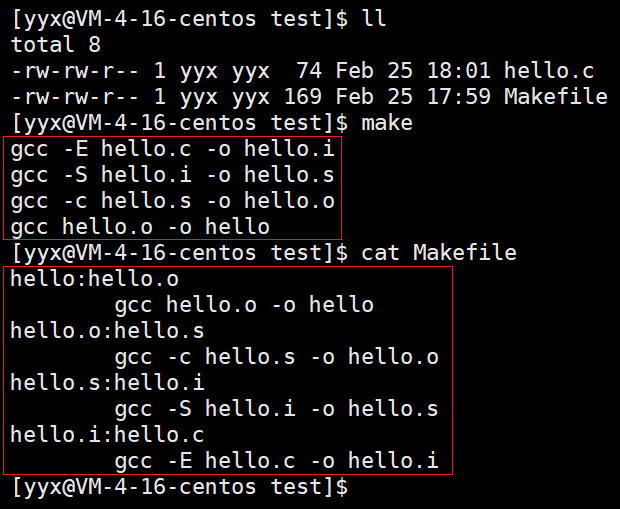
Task: Click the indented 'gcc hello.o -o hello' recipe line
Action: tap(244, 305)
